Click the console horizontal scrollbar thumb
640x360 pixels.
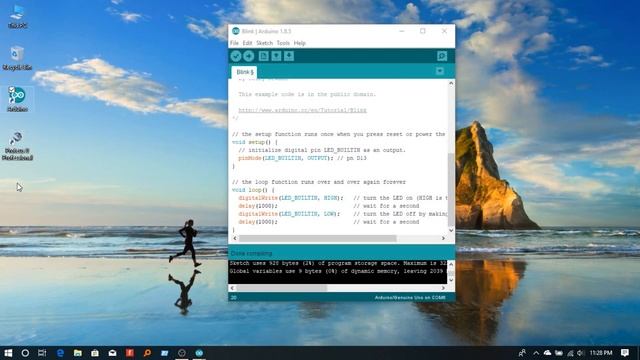(282, 288)
